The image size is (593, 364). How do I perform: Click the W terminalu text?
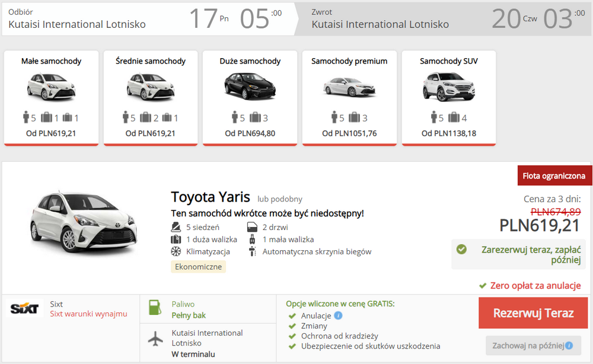193,354
